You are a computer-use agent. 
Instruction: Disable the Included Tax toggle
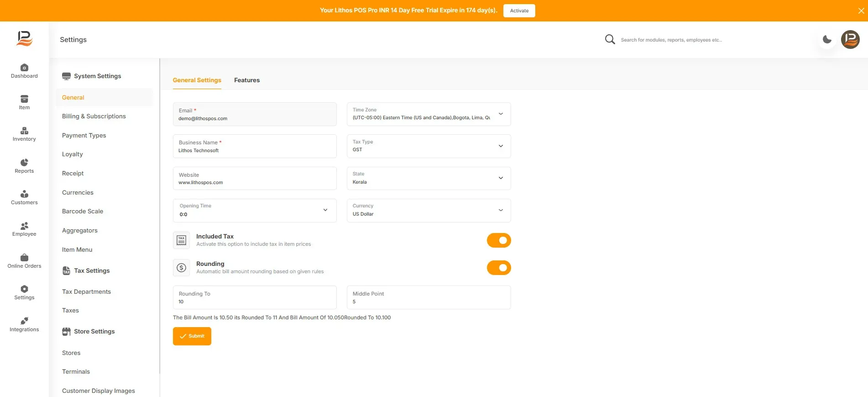point(499,240)
